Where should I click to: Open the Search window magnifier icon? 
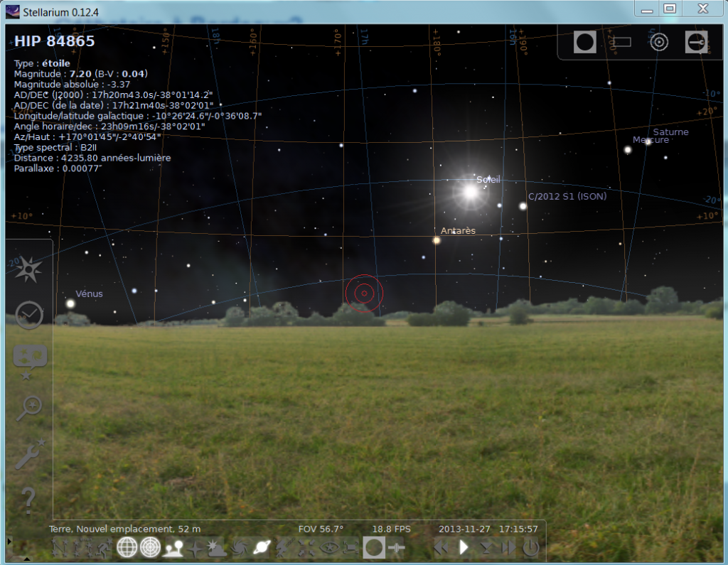click(29, 408)
